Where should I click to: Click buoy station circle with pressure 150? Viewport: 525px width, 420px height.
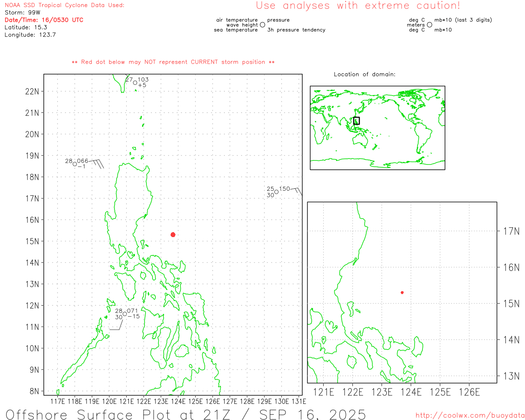(276, 192)
